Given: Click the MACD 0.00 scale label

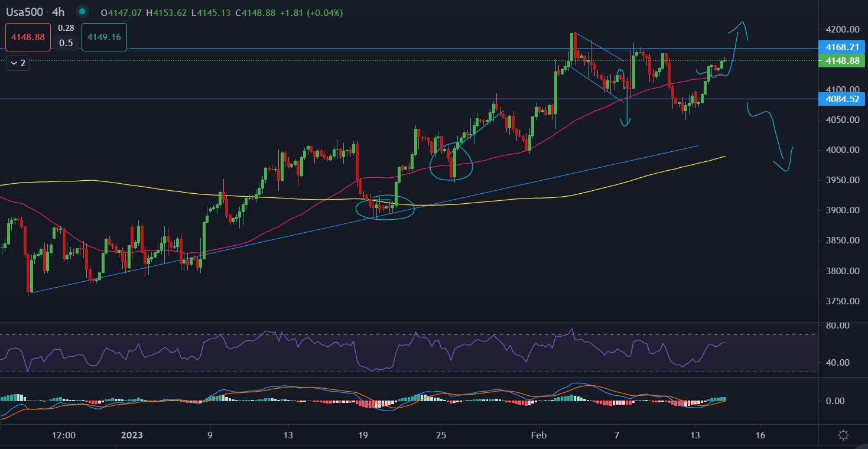Looking at the screenshot, I should pyautogui.click(x=834, y=401).
